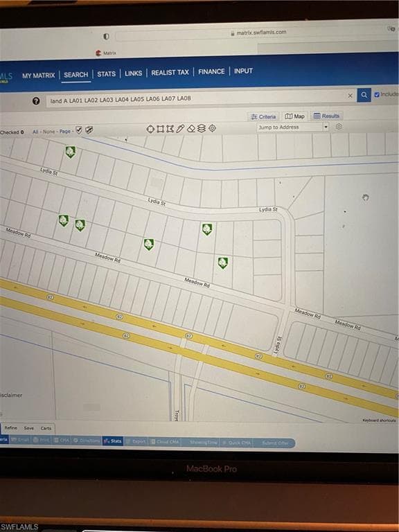Click the Stats button in bottom toolbar
Viewport: 399px width, 532px height.
coord(113,441)
